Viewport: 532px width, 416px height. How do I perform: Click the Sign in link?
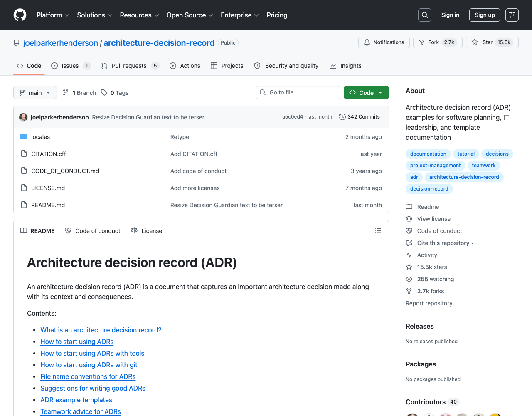click(x=450, y=15)
